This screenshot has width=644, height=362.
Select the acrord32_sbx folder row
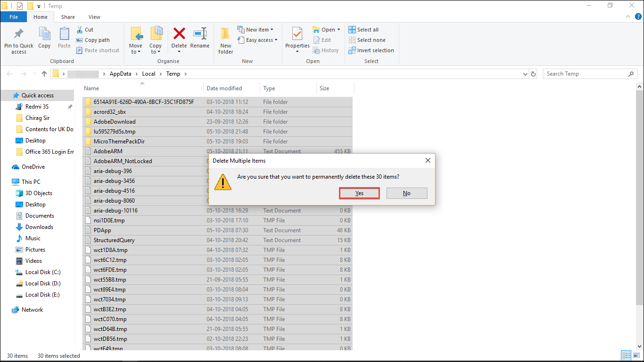[217, 112]
